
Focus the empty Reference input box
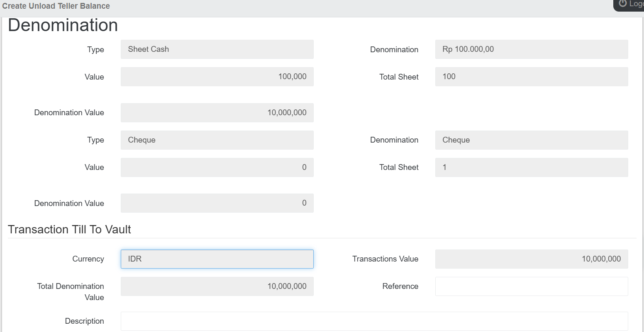pos(531,286)
